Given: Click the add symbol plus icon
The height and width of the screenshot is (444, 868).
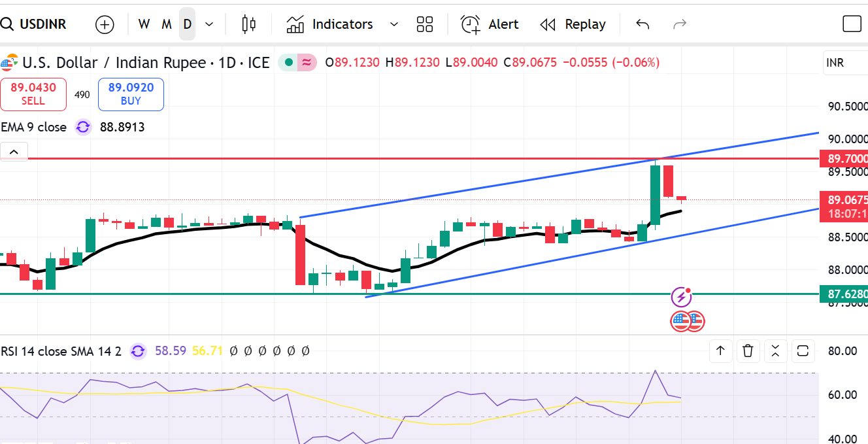Looking at the screenshot, I should pos(105,25).
